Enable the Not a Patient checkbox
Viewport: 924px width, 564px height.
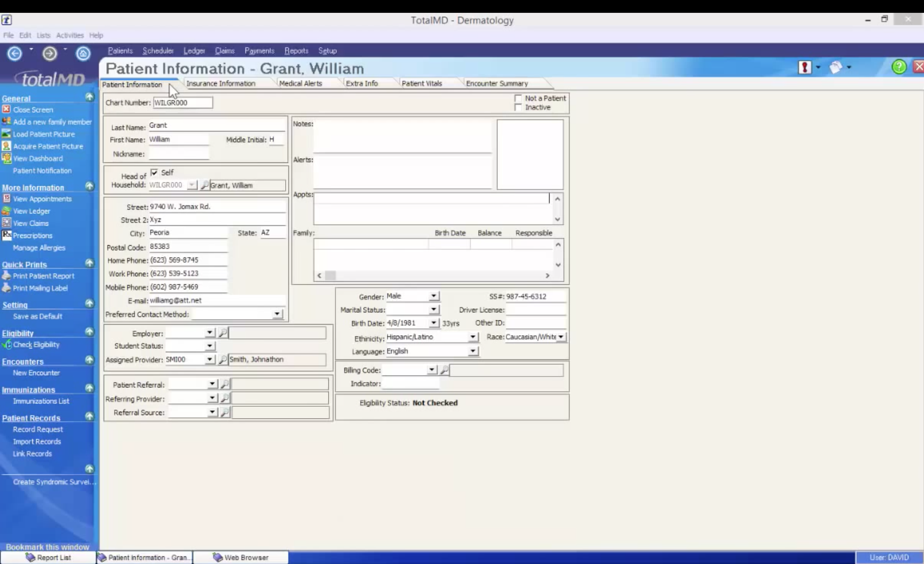click(x=518, y=98)
